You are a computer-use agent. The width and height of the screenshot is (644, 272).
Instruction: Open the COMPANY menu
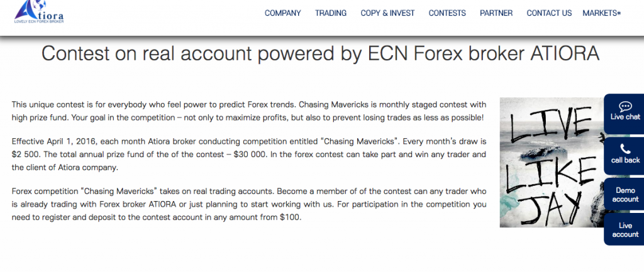(x=282, y=13)
